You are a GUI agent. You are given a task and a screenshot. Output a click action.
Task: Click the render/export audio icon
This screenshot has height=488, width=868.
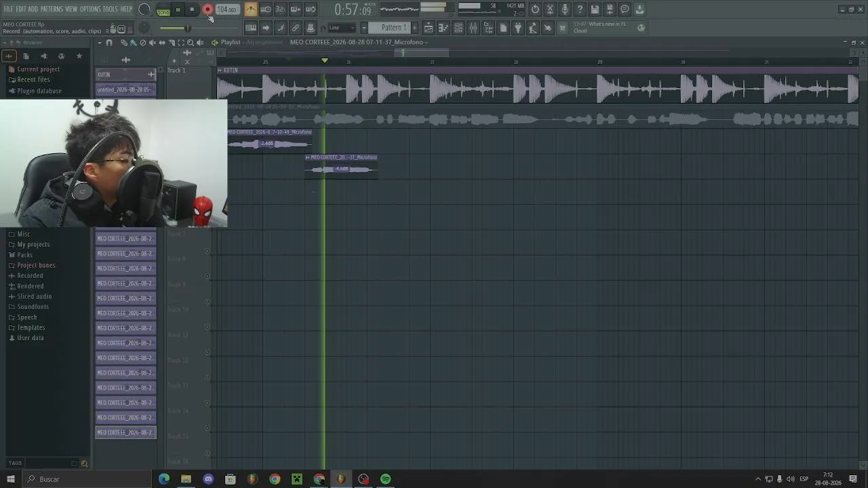[x=610, y=9]
